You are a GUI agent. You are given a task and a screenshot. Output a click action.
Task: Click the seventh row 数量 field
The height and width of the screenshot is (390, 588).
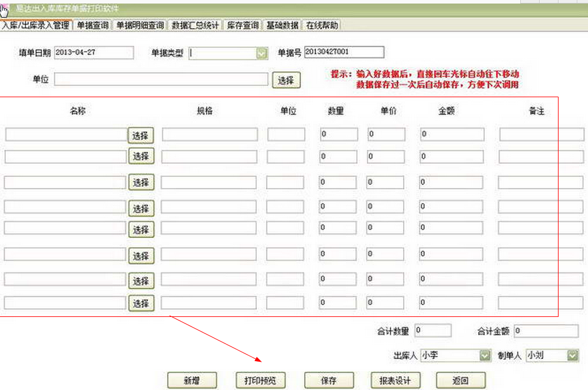click(338, 279)
